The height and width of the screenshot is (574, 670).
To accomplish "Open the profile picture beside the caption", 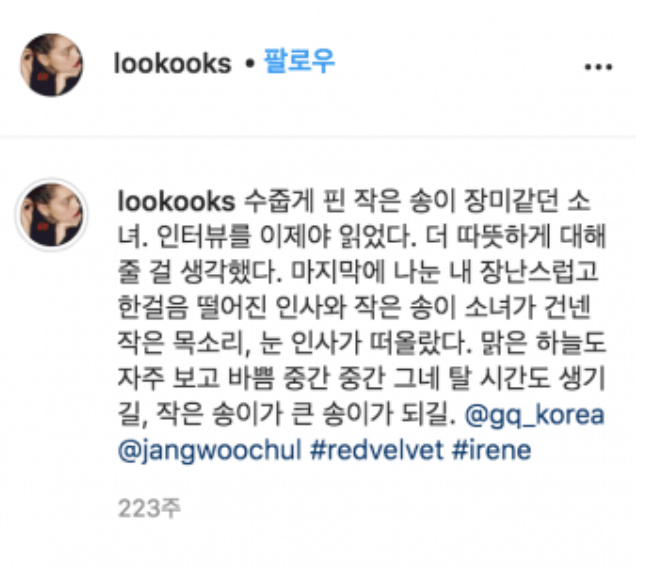I will tap(52, 215).
